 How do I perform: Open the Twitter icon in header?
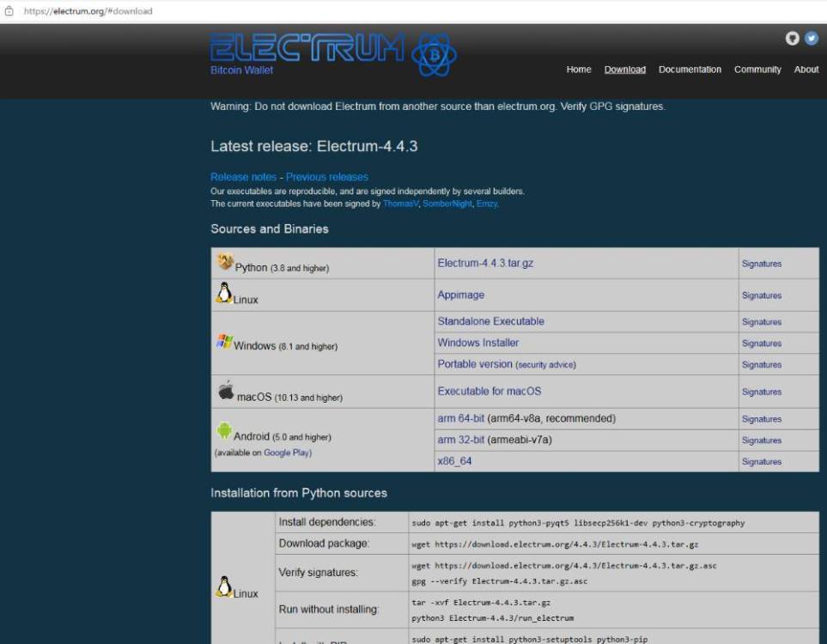coord(812,38)
